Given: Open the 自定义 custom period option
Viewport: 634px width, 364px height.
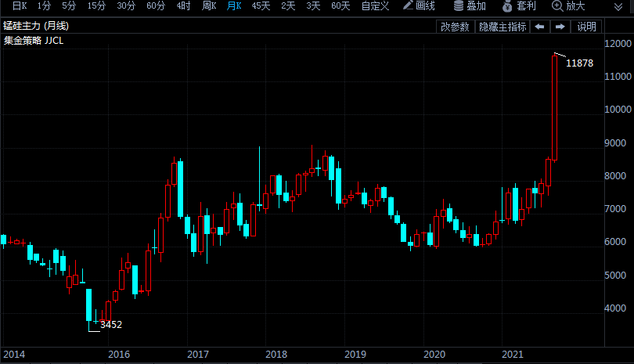Looking at the screenshot, I should (375, 5).
